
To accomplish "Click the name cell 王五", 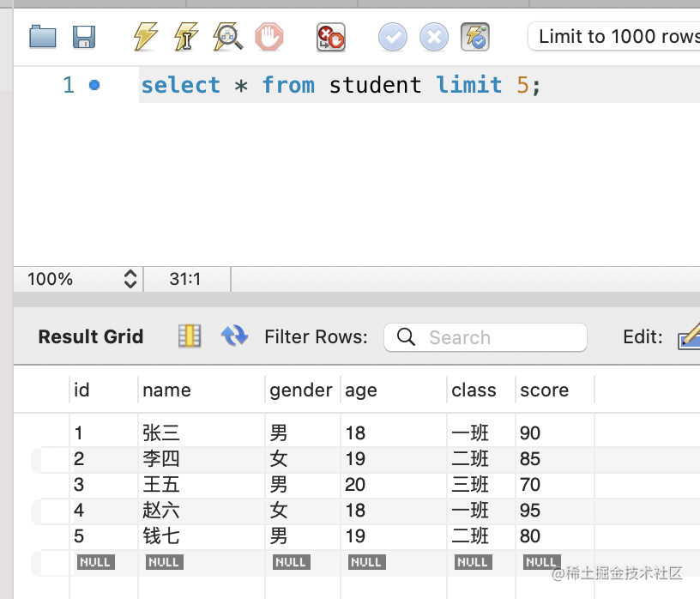I will [160, 485].
